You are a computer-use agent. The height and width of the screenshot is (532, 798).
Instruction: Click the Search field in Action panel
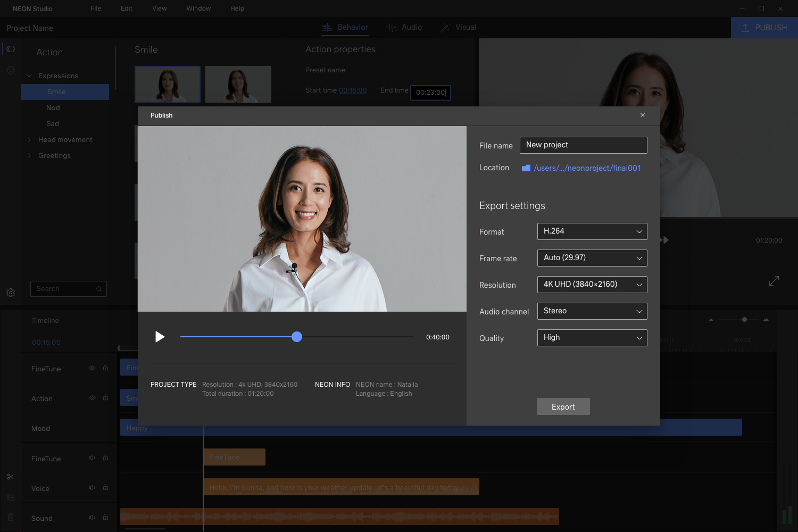(69, 289)
